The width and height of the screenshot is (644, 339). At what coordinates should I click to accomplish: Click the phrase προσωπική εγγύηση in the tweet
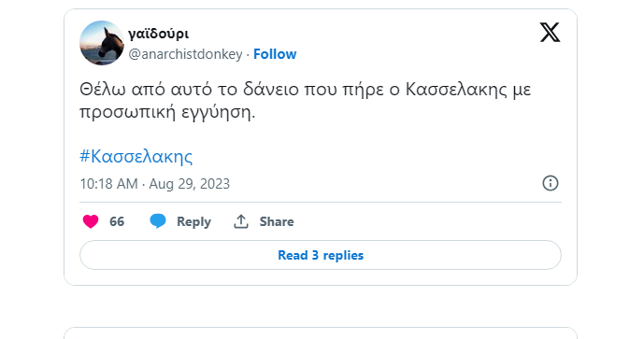tap(167, 112)
